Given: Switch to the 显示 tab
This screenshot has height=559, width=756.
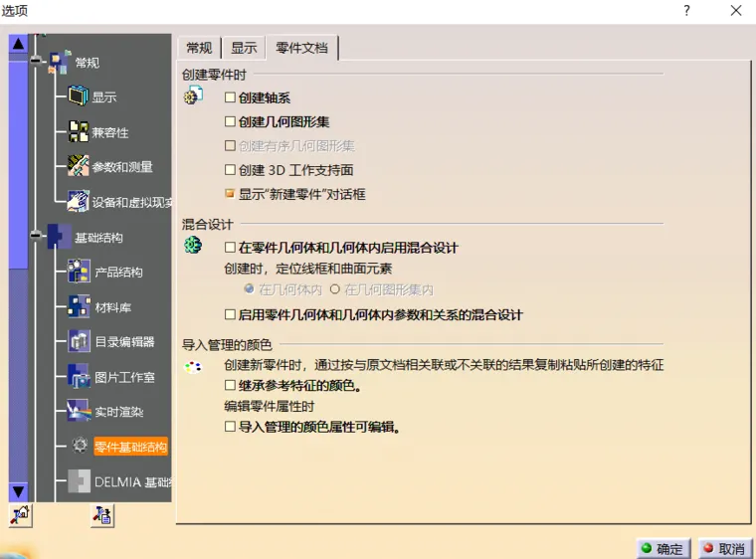Looking at the screenshot, I should pyautogui.click(x=244, y=48).
